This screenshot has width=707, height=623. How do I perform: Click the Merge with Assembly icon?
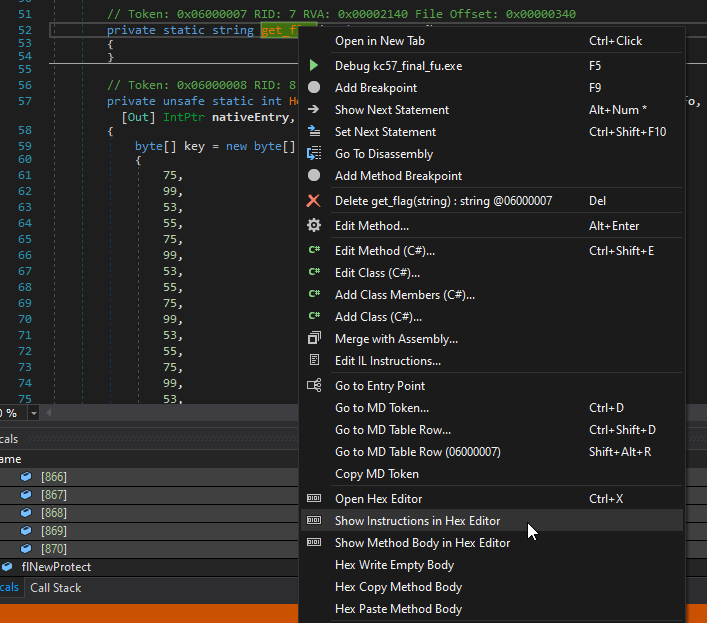coord(314,339)
